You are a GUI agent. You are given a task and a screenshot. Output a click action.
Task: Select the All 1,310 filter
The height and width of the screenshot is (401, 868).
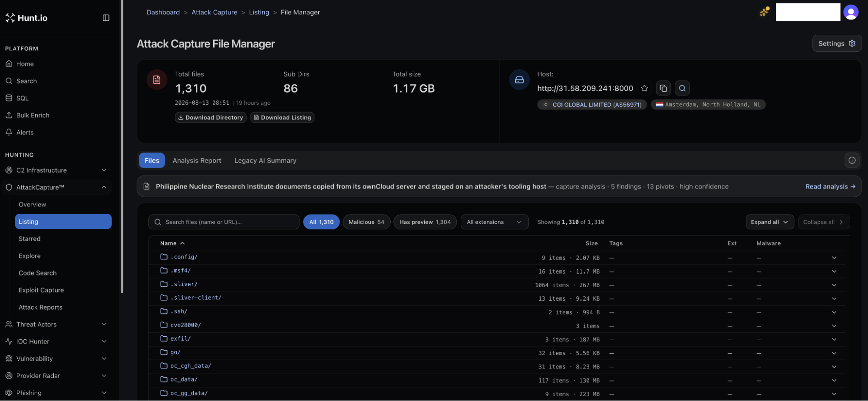[321, 222]
